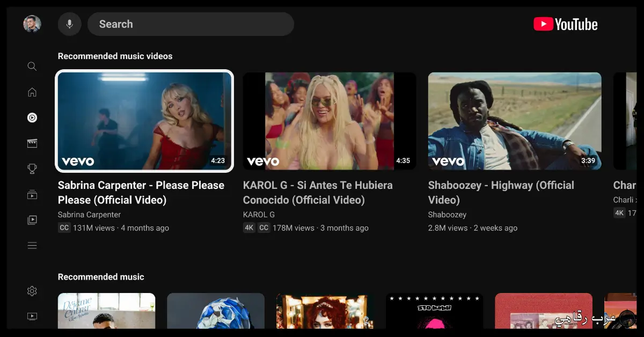The image size is (644, 337).
Task: Play Shaboozey Highway video thumbnail
Action: pos(515,121)
